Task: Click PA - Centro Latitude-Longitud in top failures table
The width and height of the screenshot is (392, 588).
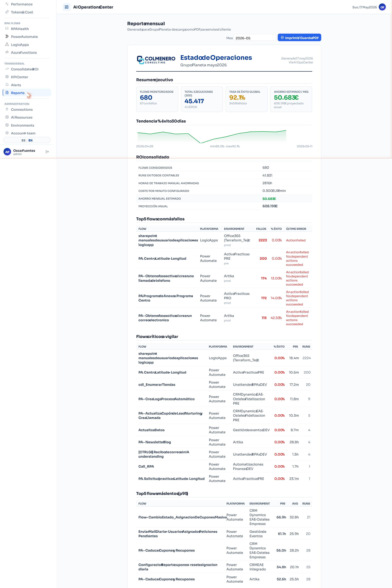Action: click(162, 259)
